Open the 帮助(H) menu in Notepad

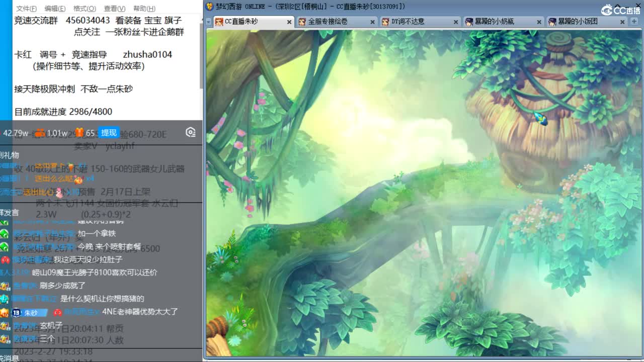tap(144, 9)
